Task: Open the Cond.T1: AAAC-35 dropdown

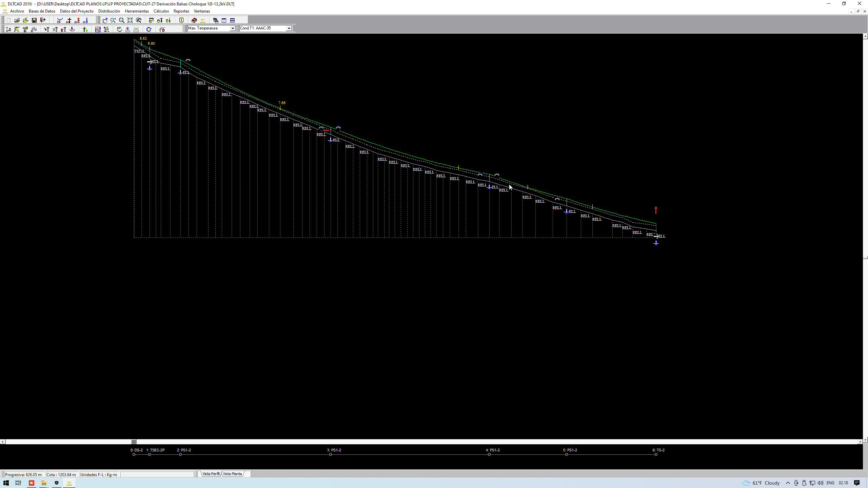Action: tap(289, 28)
